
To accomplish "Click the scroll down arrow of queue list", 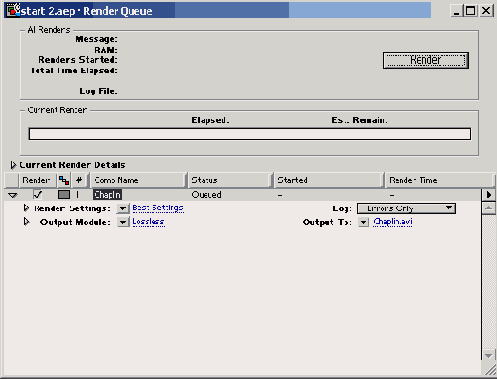I will pyautogui.click(x=489, y=355).
